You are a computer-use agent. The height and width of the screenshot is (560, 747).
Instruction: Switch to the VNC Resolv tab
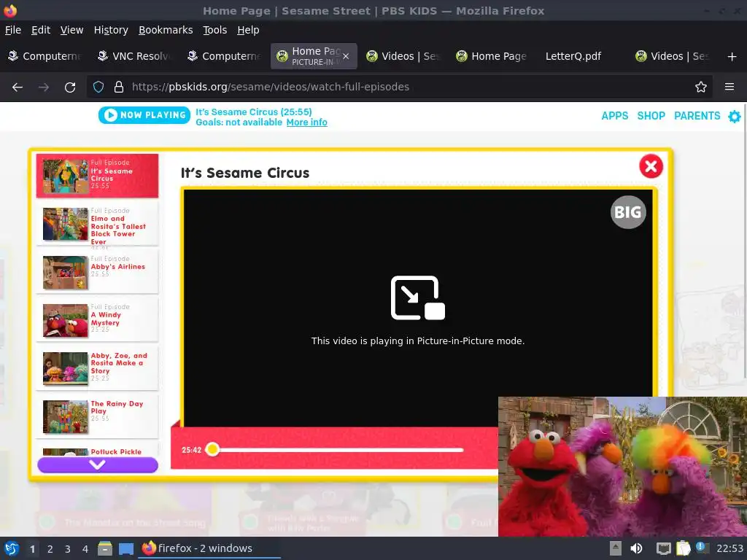tap(135, 56)
